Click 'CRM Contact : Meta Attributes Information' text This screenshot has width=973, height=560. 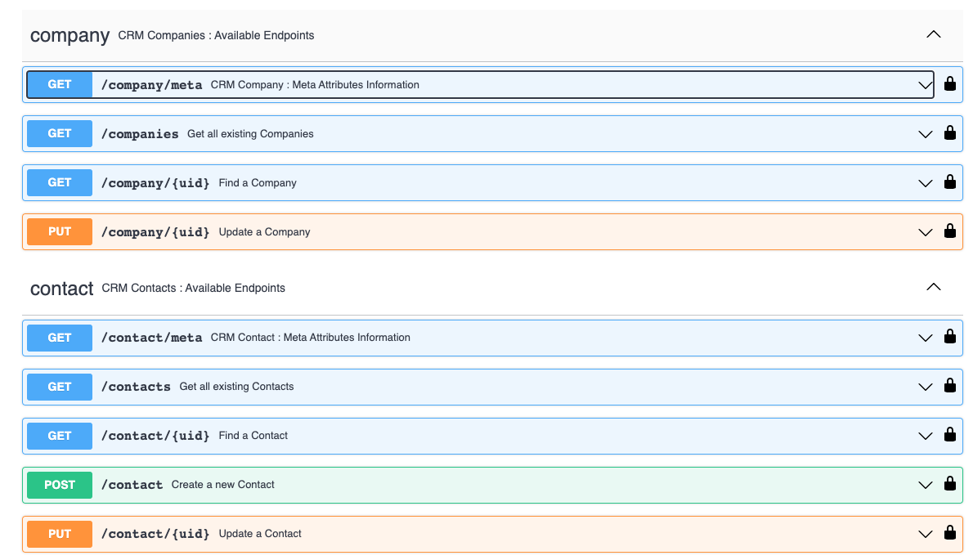point(310,338)
